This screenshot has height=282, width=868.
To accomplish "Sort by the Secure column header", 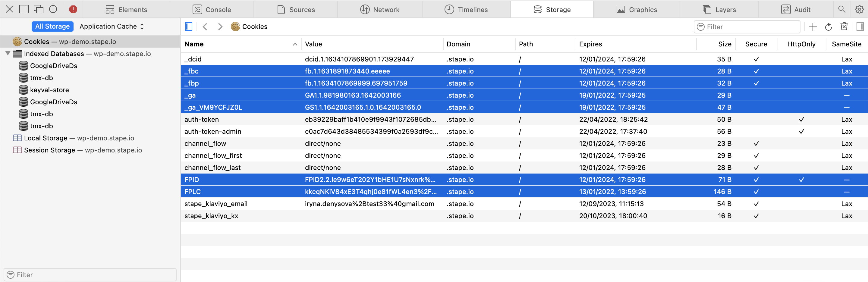I will [756, 44].
